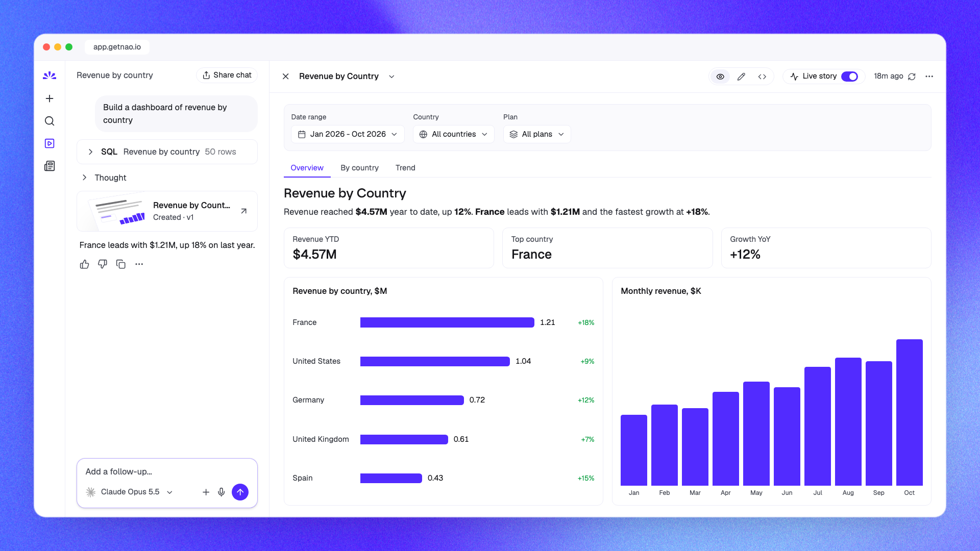
Task: Open the All countries dropdown
Action: click(x=454, y=134)
